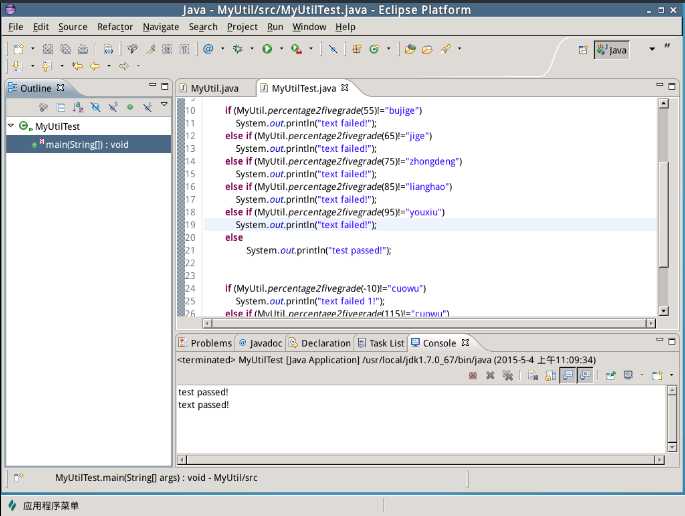Open the Window menu
Image resolution: width=685 pixels, height=516 pixels.
pos(309,27)
